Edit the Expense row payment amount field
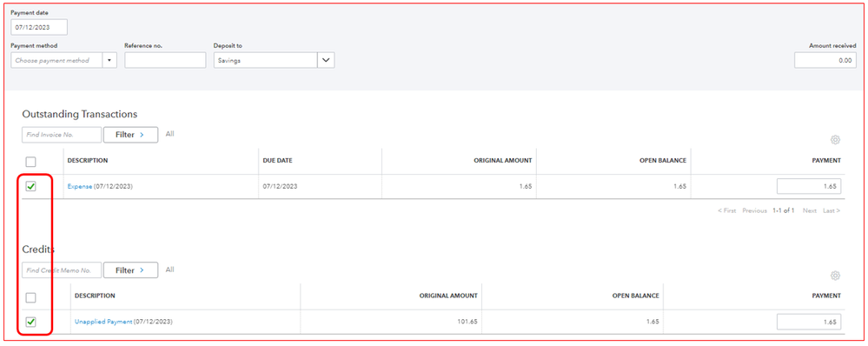 (809, 187)
